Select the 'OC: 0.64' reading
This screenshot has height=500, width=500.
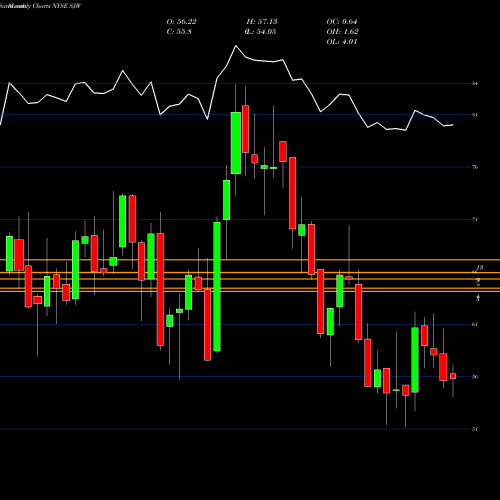[x=342, y=22]
